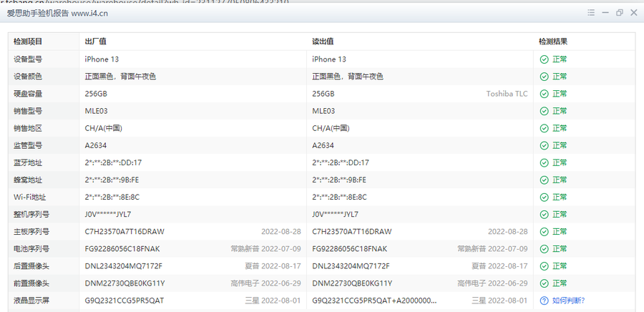644x312 pixels.
Task: Click the green check icon in 设备颜色 row
Action: point(545,77)
